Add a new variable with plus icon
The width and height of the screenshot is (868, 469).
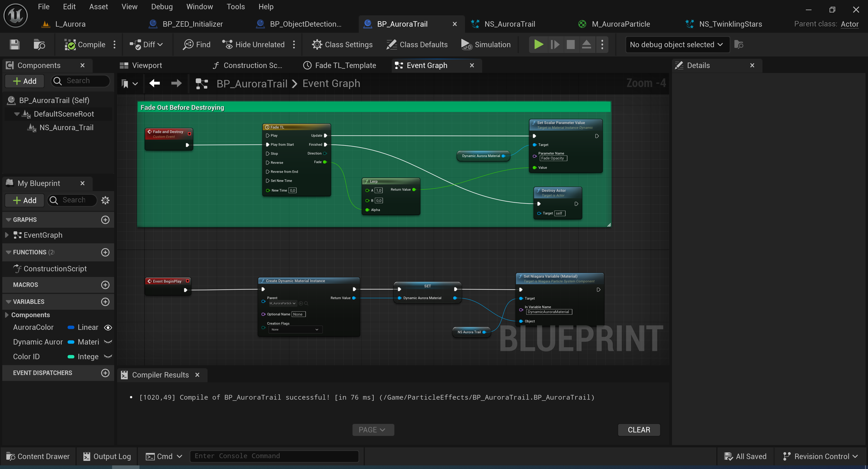click(x=106, y=302)
